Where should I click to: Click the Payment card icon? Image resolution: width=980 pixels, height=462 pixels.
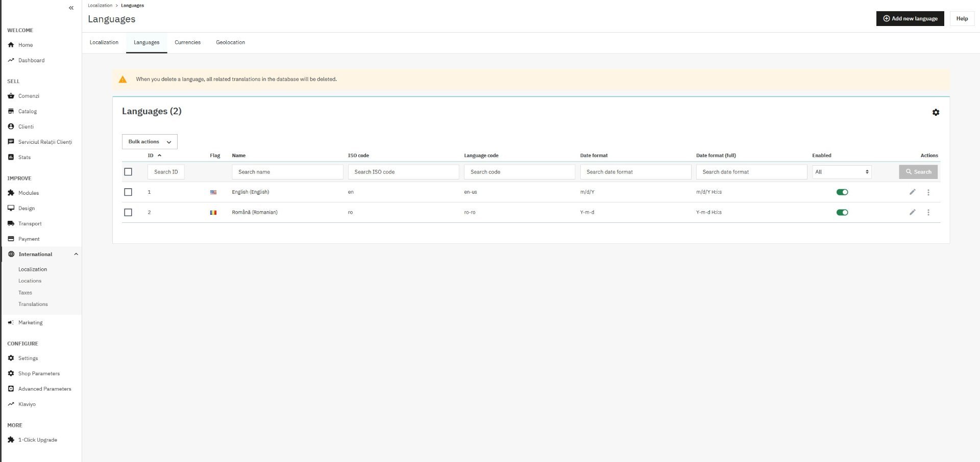[11, 239]
